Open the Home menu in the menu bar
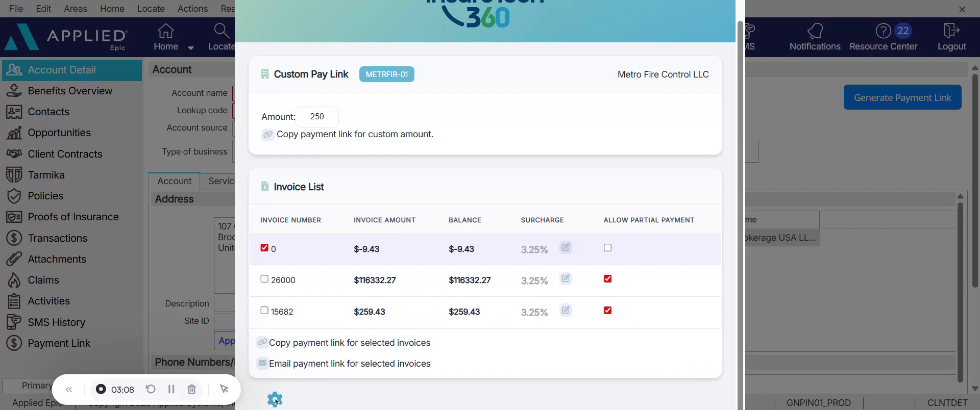 click(112, 9)
